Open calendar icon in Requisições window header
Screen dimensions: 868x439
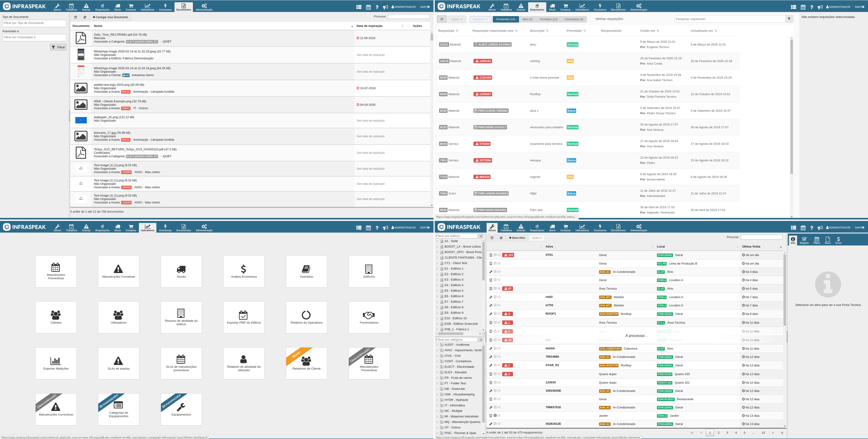pyautogui.click(x=803, y=7)
